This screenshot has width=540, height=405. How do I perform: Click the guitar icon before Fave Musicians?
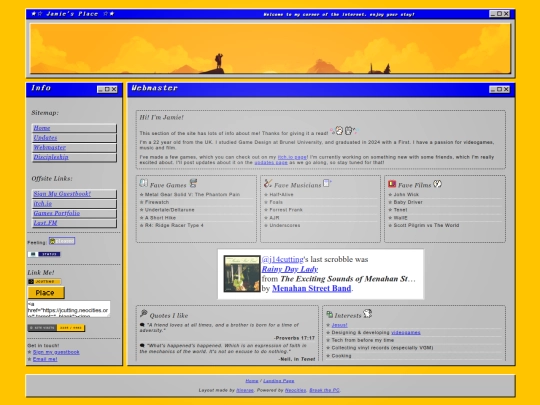[268, 183]
